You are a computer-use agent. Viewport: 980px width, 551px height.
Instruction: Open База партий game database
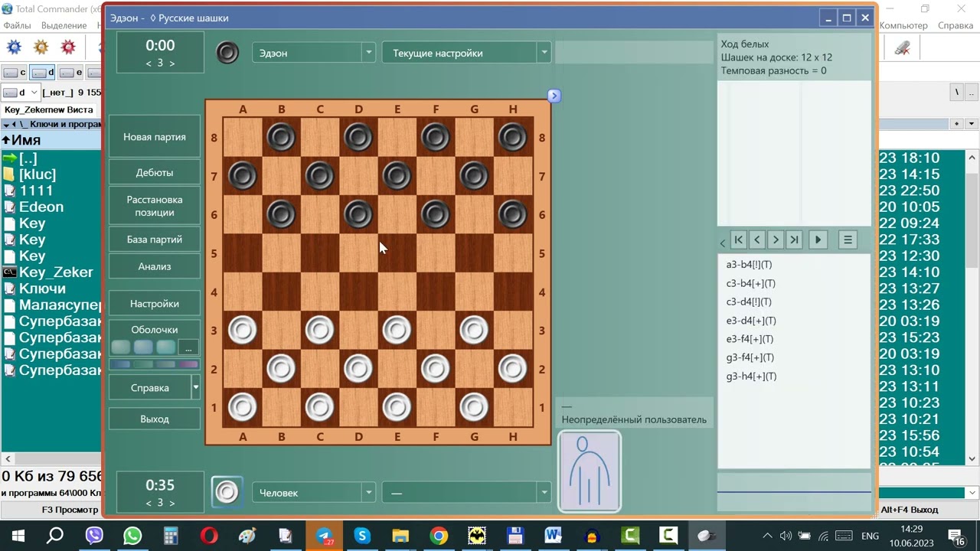click(x=155, y=240)
